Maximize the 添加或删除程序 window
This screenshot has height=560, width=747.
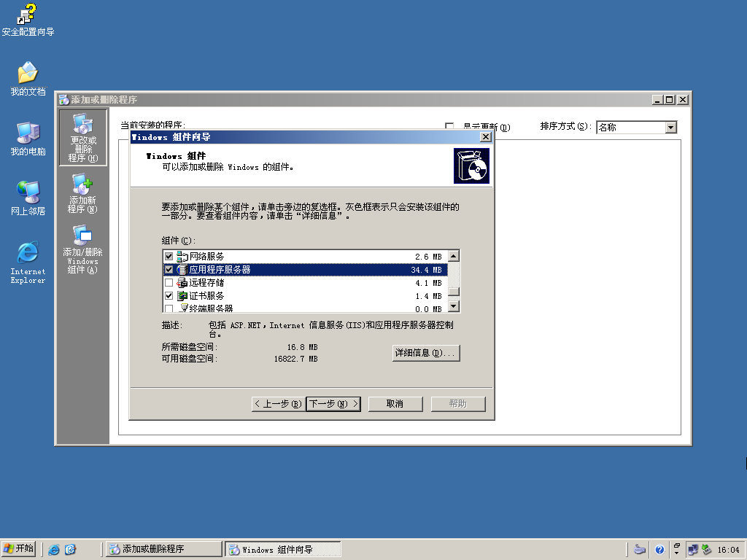[x=670, y=99]
